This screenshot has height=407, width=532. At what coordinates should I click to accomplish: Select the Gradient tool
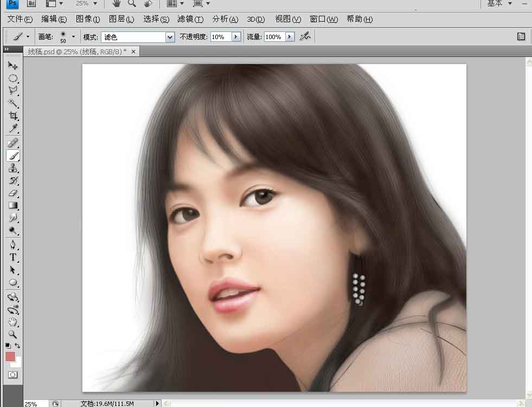coord(13,205)
